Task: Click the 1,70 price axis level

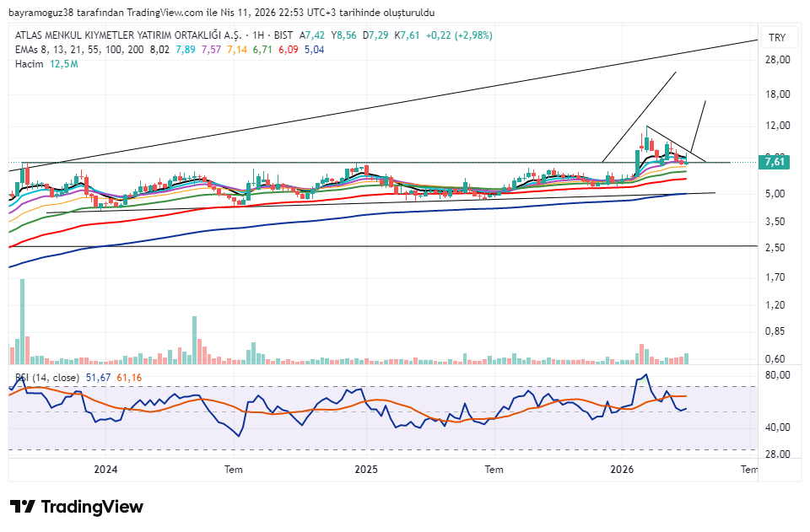Action: tap(776, 277)
